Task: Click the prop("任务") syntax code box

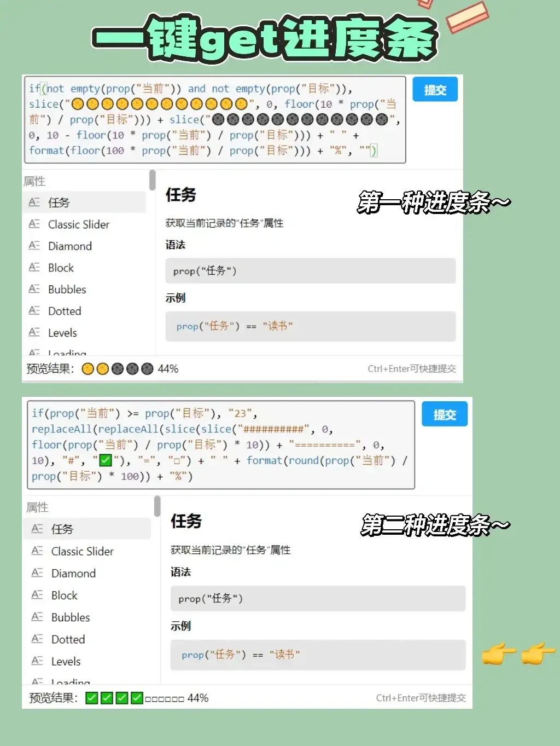Action: click(310, 271)
